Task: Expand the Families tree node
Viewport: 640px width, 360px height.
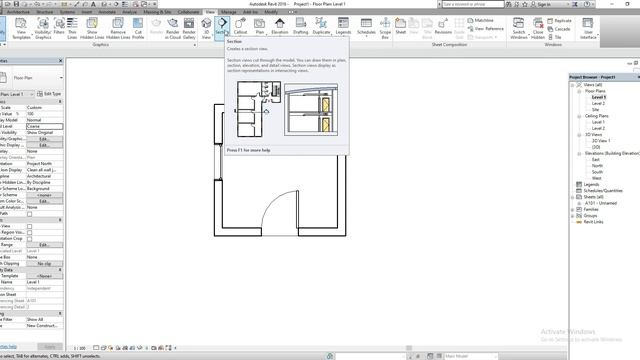Action: coord(573,209)
